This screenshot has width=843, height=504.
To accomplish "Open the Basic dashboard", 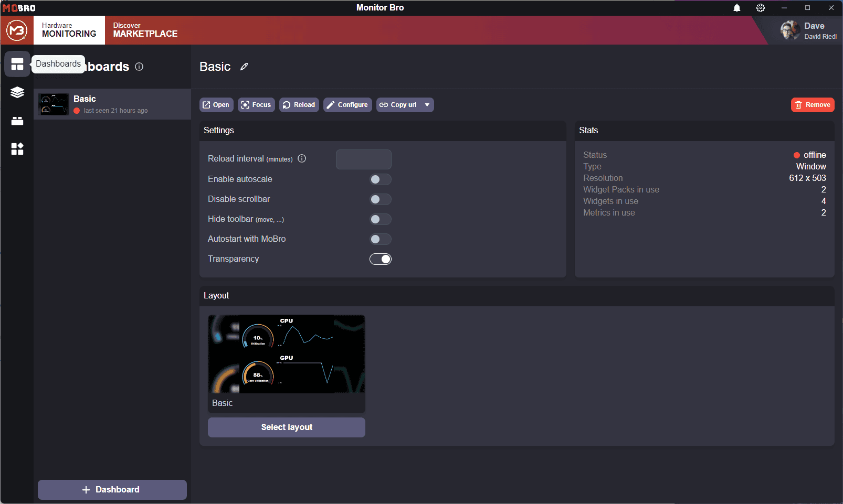I will (216, 105).
